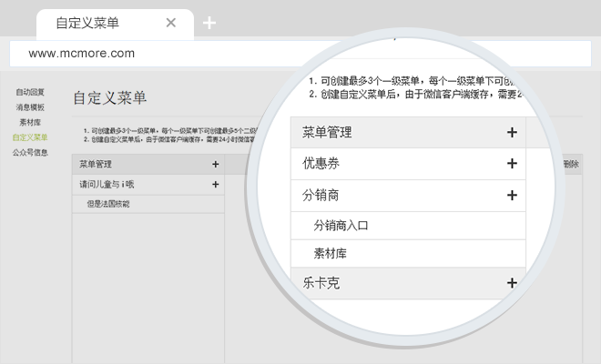This screenshot has height=364, width=601.
Task: Close the 自定义菜单 browser tab
Action: click(x=171, y=24)
